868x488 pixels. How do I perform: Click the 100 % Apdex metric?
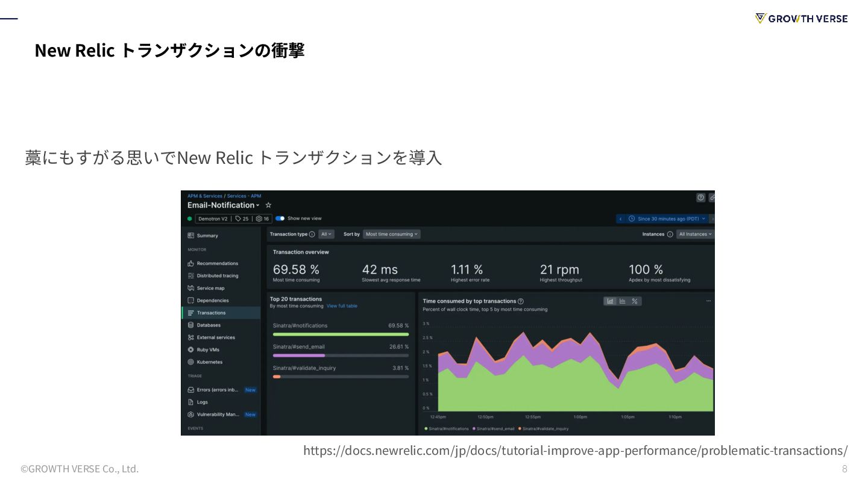(x=659, y=273)
